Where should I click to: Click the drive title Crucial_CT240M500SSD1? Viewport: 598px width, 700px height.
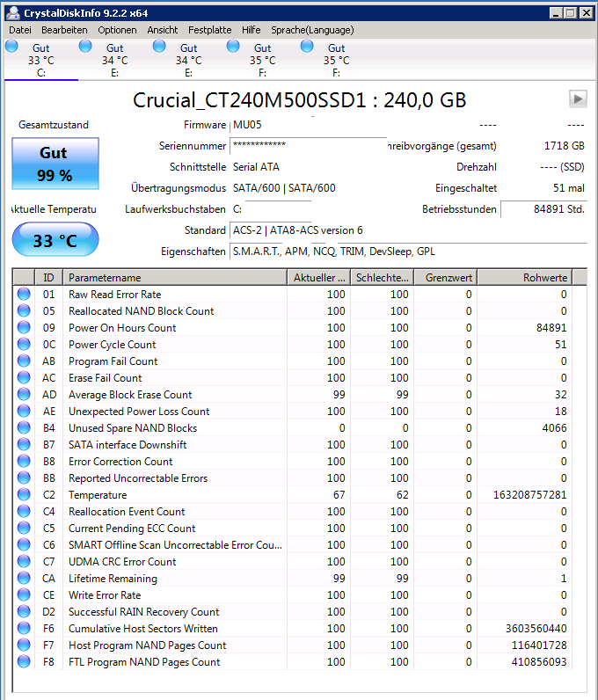pyautogui.click(x=299, y=100)
